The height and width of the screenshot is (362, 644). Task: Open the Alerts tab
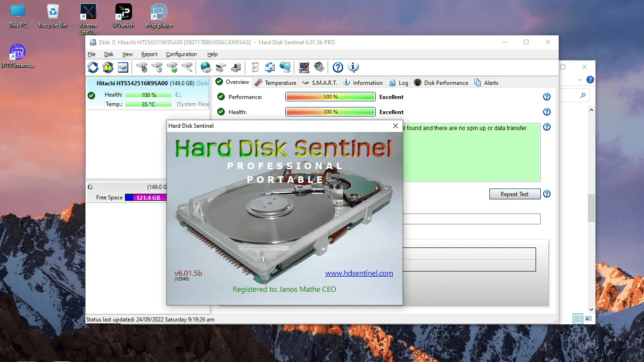[x=486, y=82]
